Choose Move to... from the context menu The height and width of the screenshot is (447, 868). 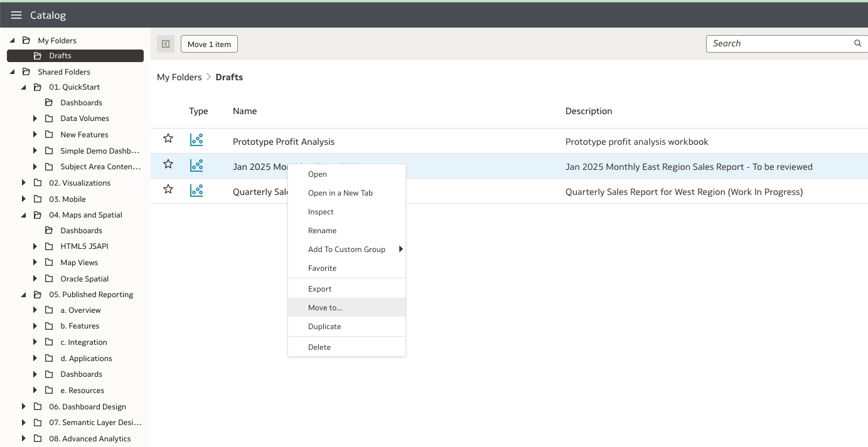pos(325,307)
